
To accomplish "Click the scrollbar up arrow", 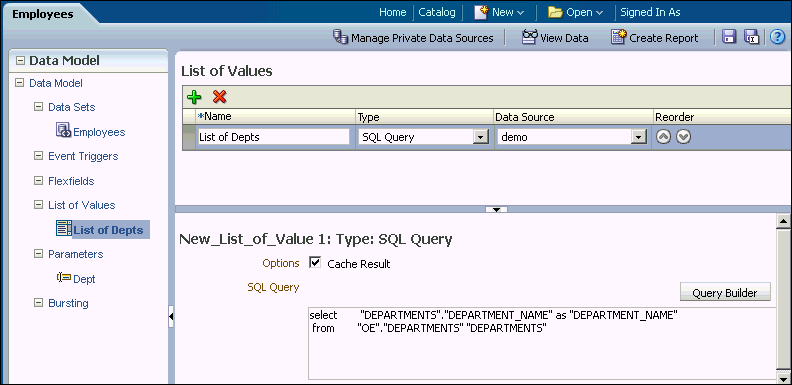I will (783, 221).
